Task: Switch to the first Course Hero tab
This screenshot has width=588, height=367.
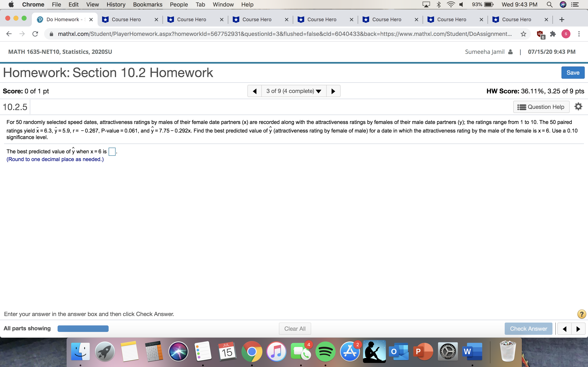Action: (126, 19)
